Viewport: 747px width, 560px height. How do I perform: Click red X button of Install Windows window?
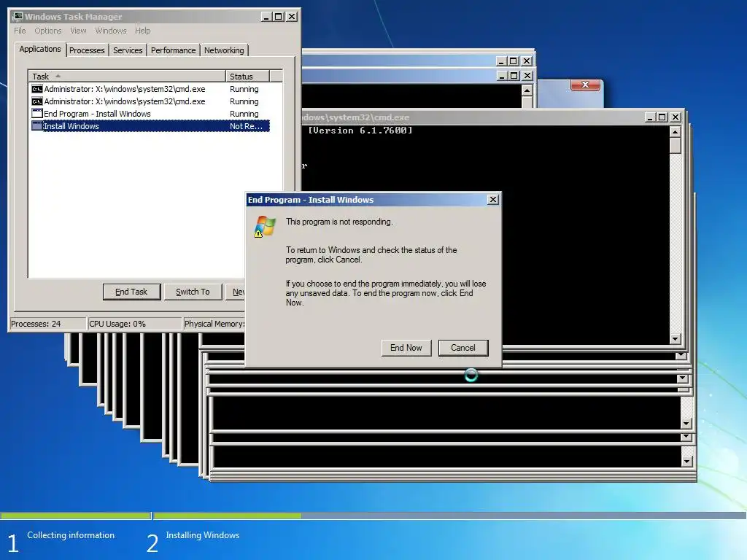(x=586, y=85)
